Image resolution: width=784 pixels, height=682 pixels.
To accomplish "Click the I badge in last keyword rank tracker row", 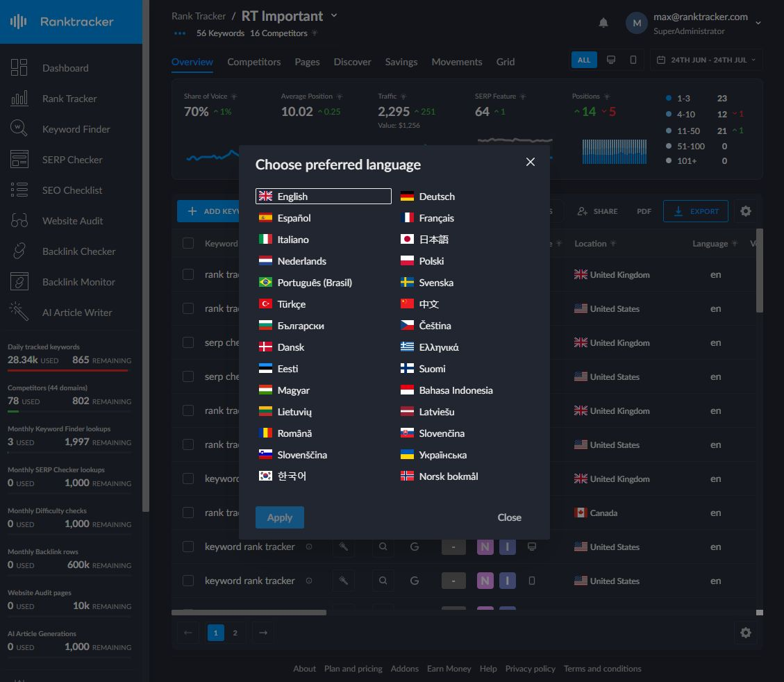I will (x=508, y=581).
